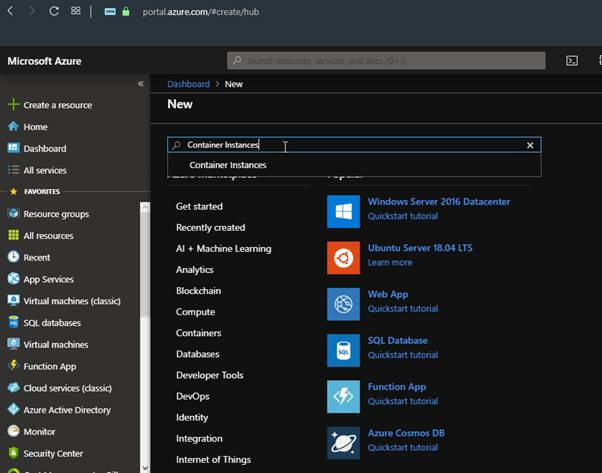Click the Cloud services (classic) icon

[x=13, y=387]
